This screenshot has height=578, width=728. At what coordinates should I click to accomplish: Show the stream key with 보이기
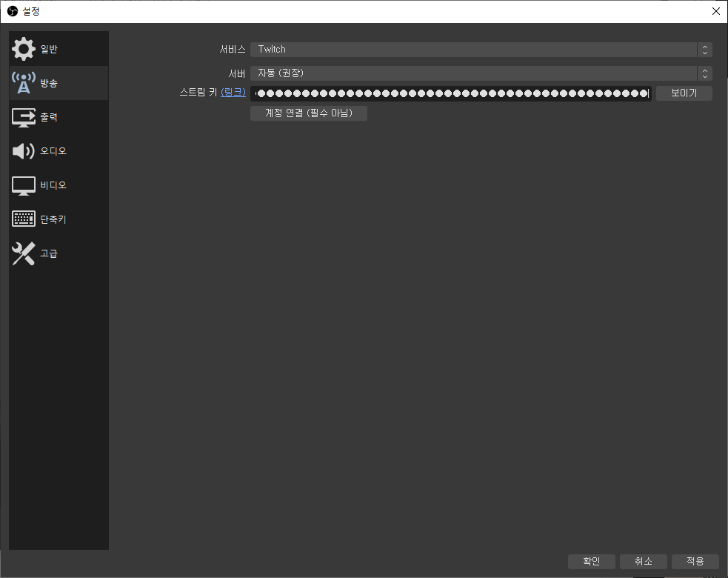(x=684, y=93)
